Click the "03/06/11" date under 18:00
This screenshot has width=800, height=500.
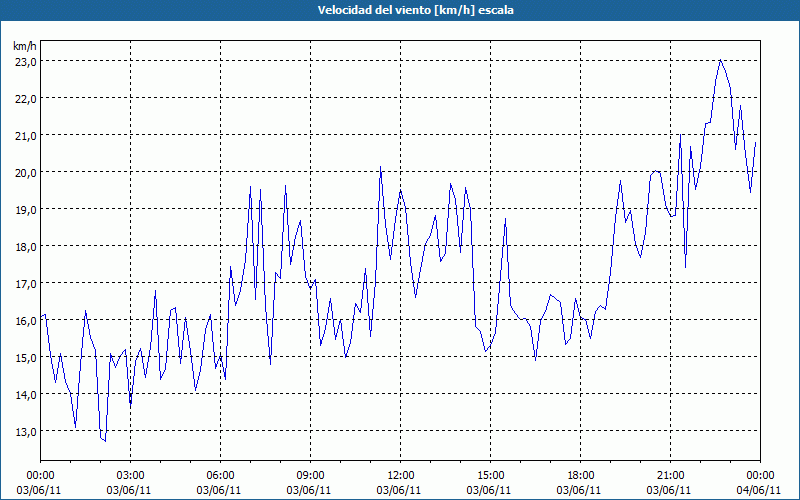pos(579,490)
